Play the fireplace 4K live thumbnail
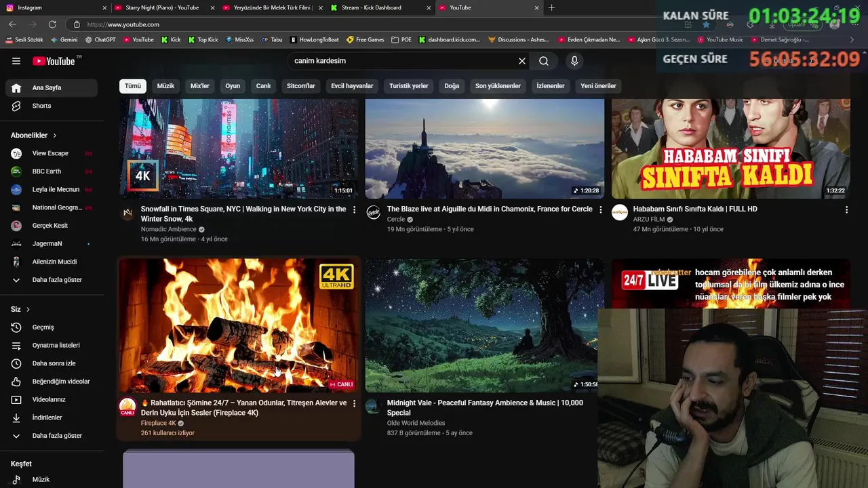 (x=239, y=325)
